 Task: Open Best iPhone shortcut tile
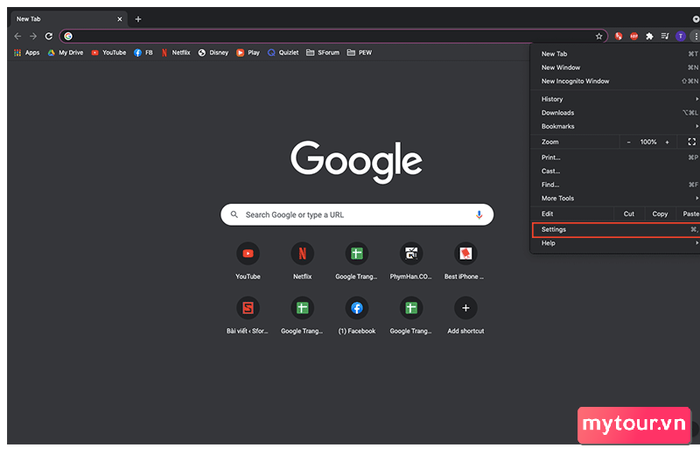pos(465,261)
